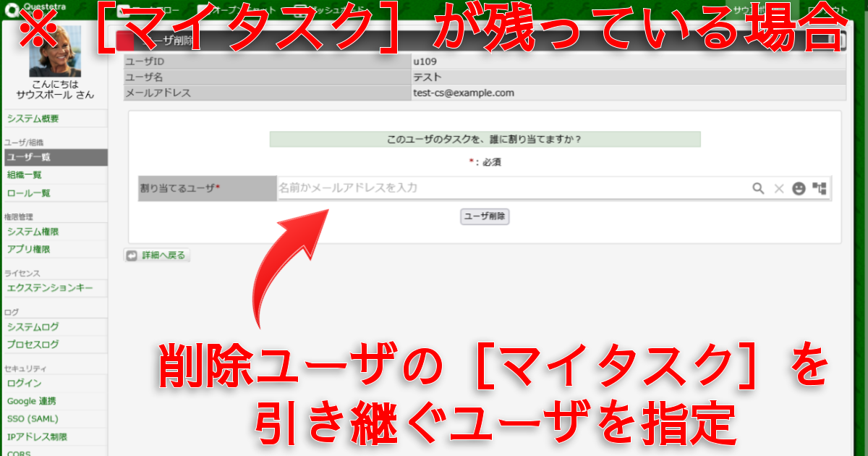
Task: Open 組織一覧 from the sidebar
Action: coord(25,175)
